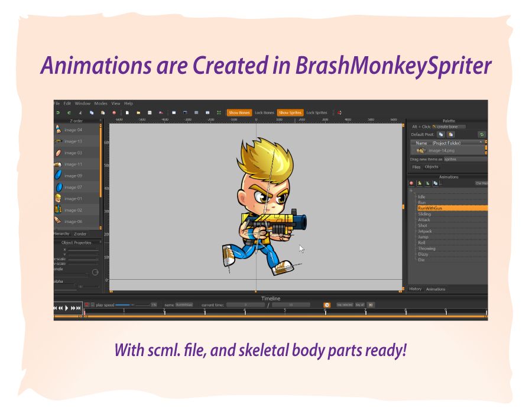
Task: Click the new project (blank page) icon
Action: 127,112
